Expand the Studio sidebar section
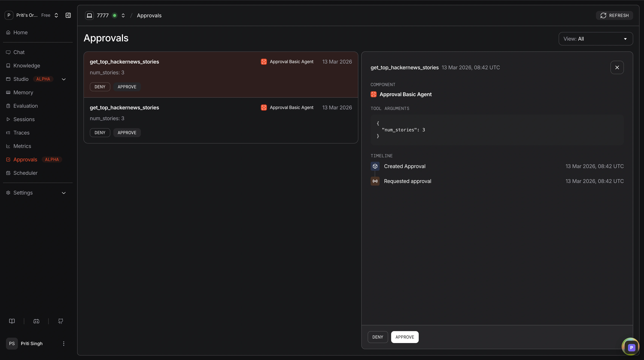Image resolution: width=644 pixels, height=360 pixels. tap(64, 79)
